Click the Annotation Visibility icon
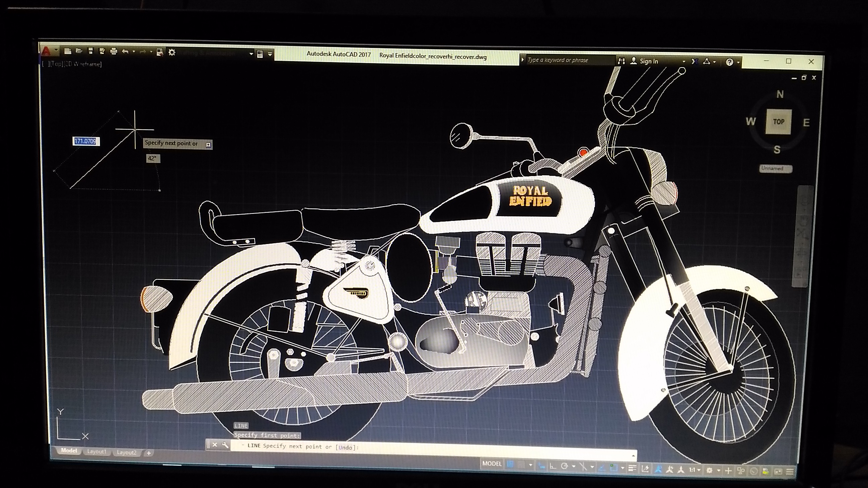 coord(659,469)
